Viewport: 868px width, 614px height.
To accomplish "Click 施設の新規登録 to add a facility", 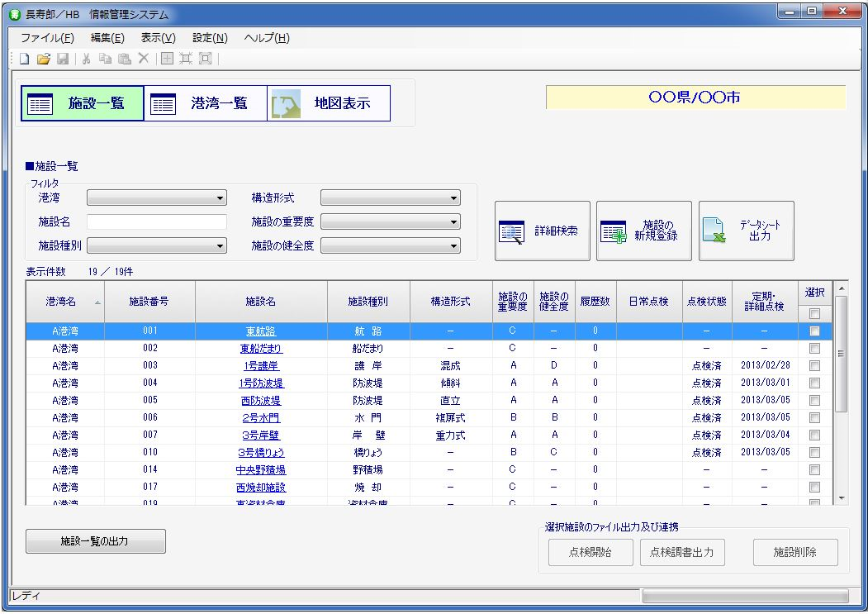I will [644, 231].
